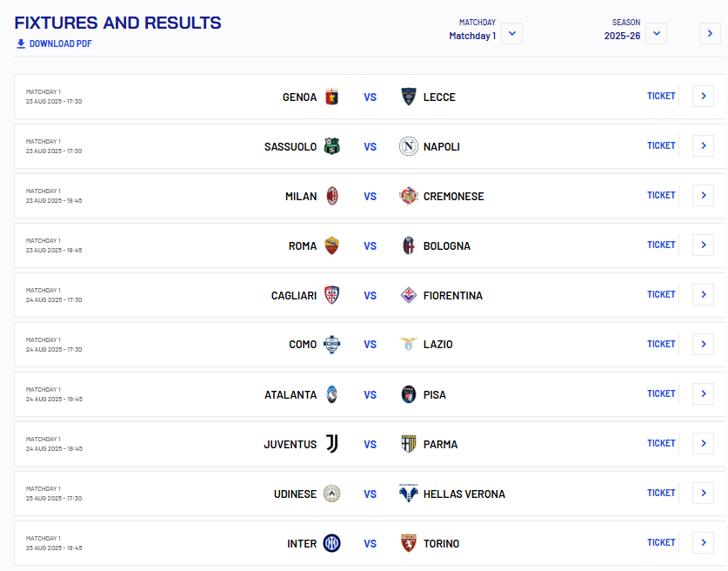Image resolution: width=728 pixels, height=571 pixels.
Task: Download the fixtures PDF
Action: tap(54, 44)
